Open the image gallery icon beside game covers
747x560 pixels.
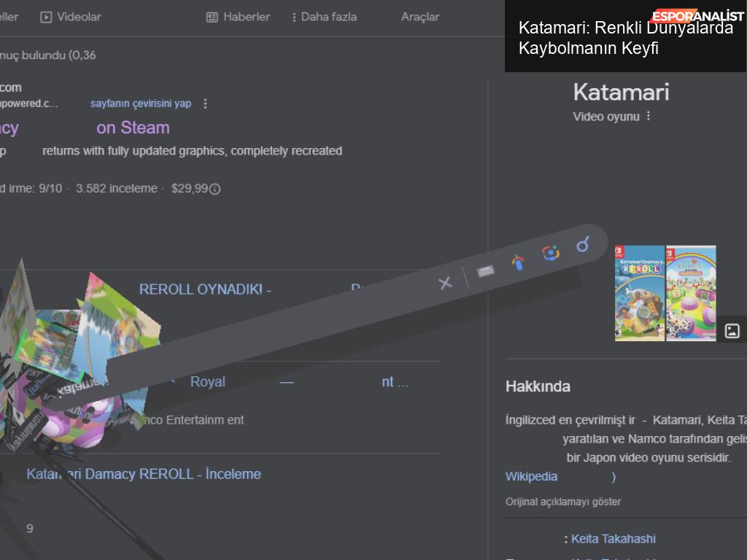732,331
